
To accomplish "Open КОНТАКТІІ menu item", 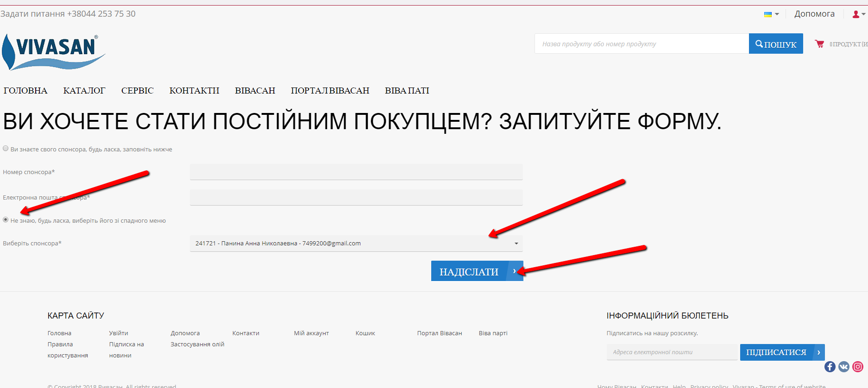I will [x=195, y=91].
